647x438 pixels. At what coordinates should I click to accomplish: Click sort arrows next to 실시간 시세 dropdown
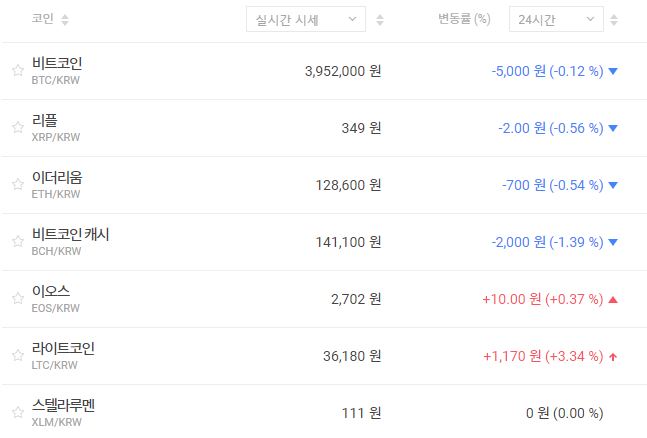point(379,20)
